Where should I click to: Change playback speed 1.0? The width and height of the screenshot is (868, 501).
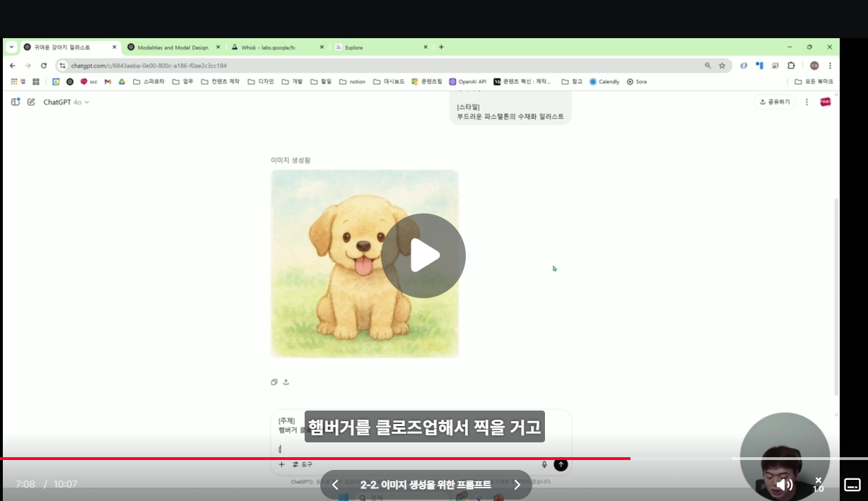819,485
